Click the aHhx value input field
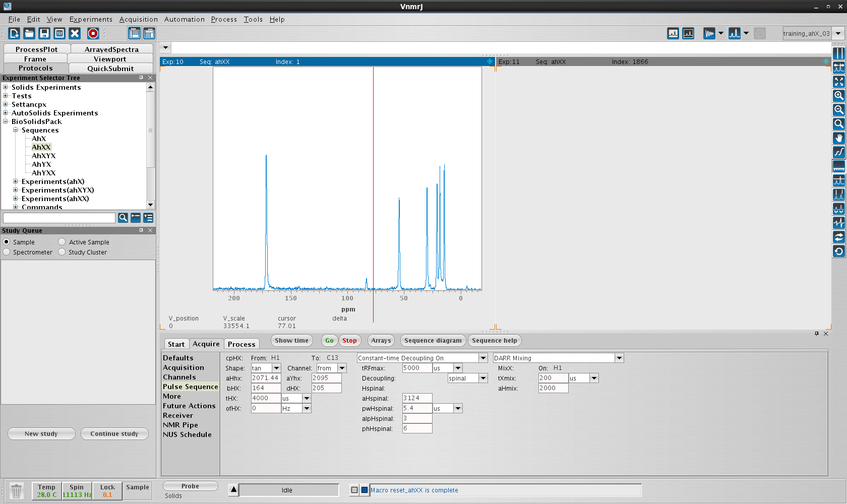The image size is (847, 504). [266, 378]
